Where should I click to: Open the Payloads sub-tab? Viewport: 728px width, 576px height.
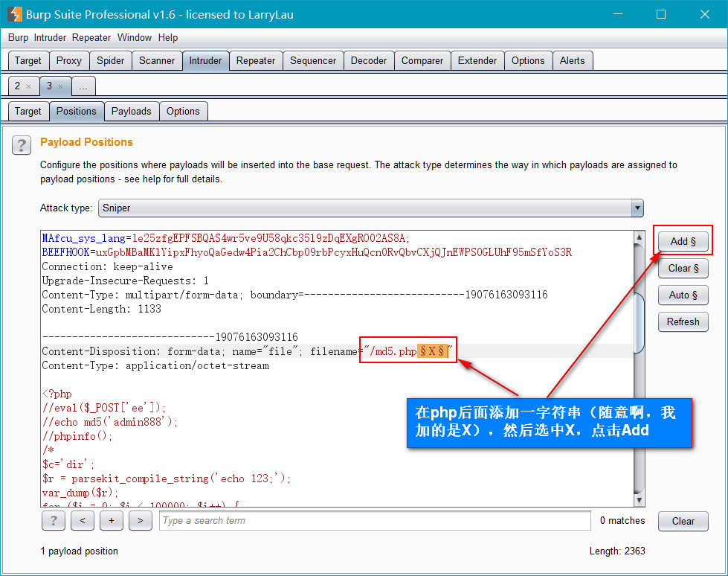tap(132, 112)
